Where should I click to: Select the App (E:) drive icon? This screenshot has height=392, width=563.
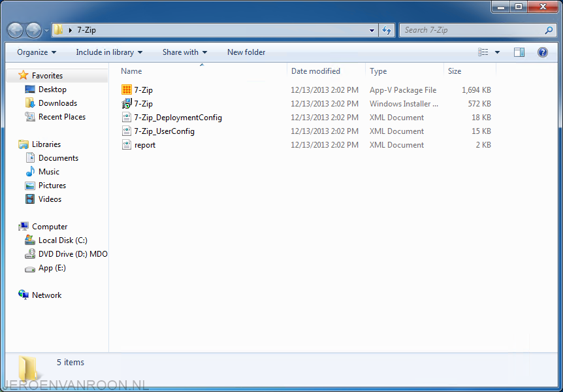tap(30, 269)
